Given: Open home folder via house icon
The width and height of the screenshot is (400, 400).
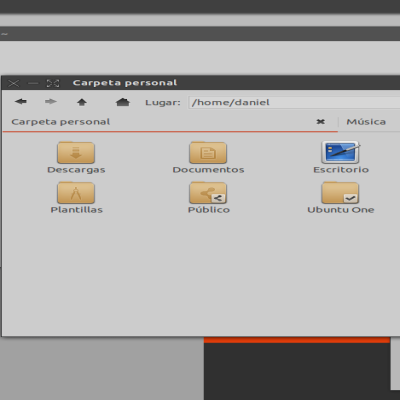Looking at the screenshot, I should [123, 102].
